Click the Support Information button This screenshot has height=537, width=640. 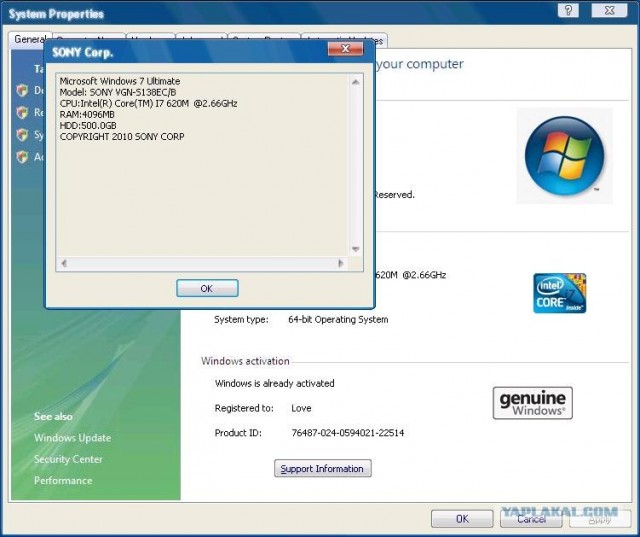(x=322, y=468)
